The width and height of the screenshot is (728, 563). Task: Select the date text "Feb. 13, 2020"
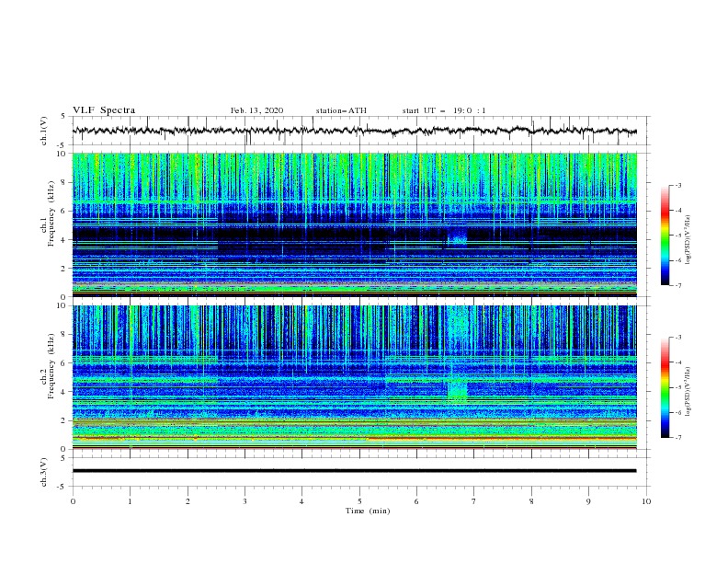point(256,110)
